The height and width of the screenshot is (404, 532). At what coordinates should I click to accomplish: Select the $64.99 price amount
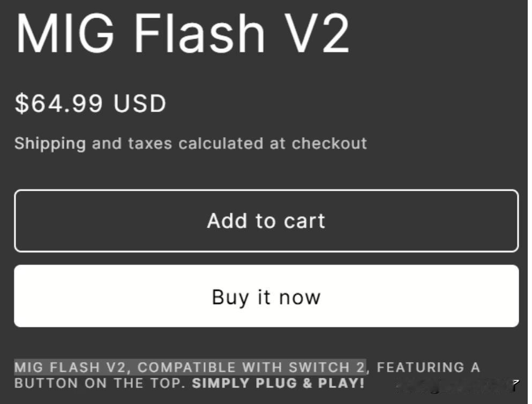(58, 103)
